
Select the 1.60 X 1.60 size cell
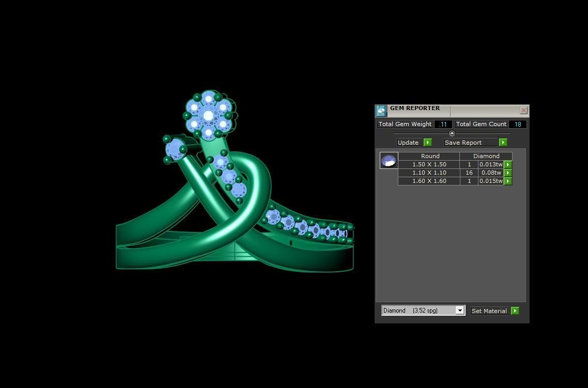pos(429,181)
